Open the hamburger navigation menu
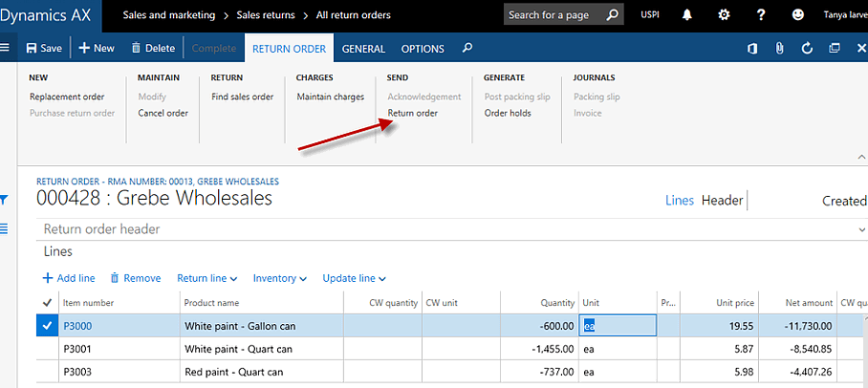 point(5,48)
